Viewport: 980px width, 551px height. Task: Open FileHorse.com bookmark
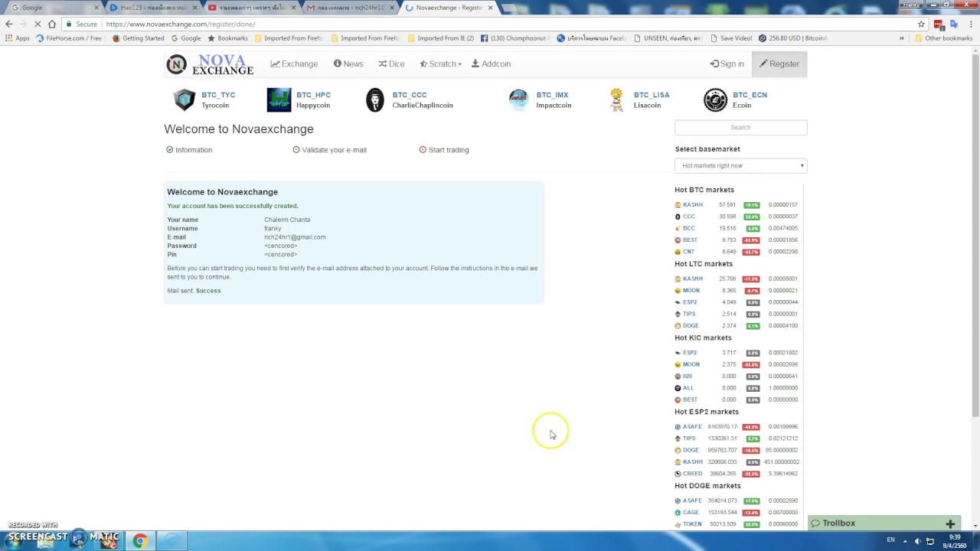click(69, 38)
